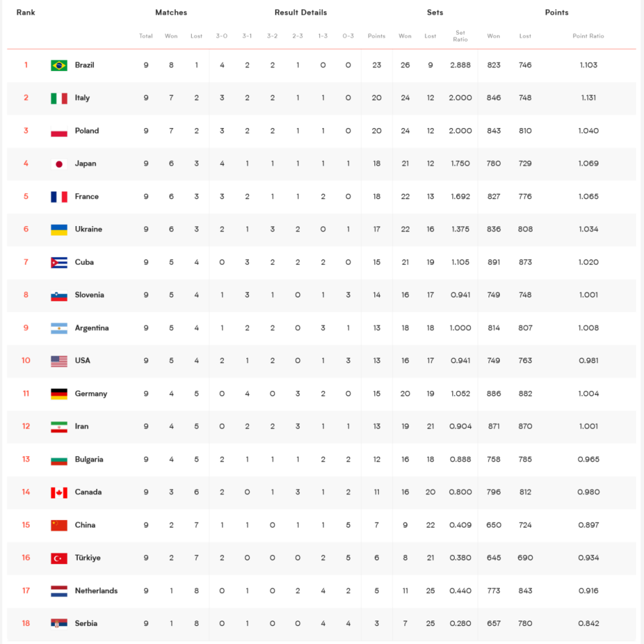Viewport: 644px width, 644px height.
Task: Select the Ukraine row name
Action: coord(89,229)
